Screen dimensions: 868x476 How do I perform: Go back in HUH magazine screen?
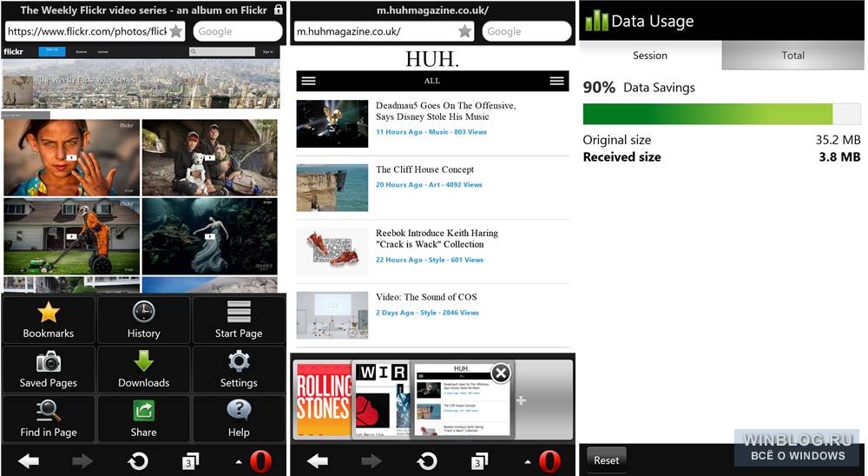318,460
